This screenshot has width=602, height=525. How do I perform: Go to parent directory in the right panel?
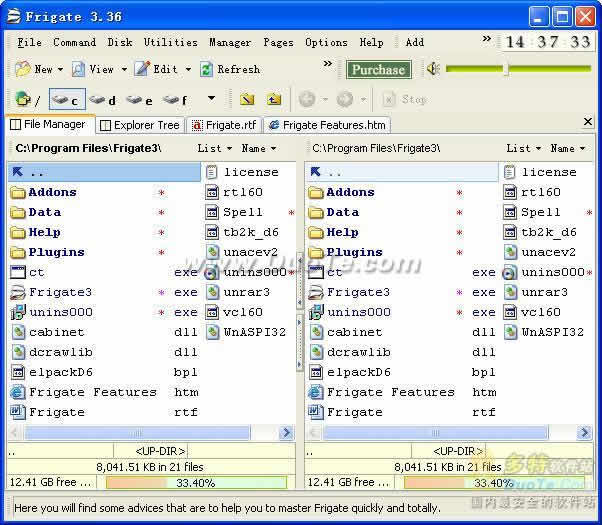tap(402, 172)
